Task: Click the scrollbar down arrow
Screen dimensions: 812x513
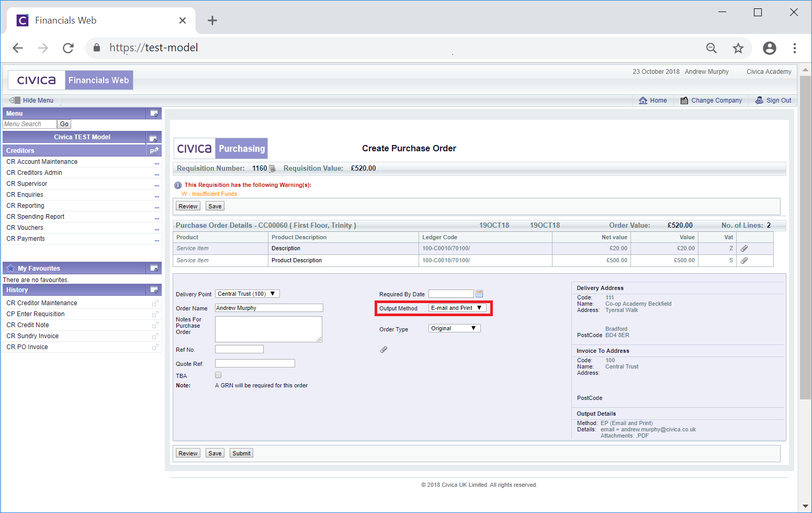Action: (x=805, y=506)
